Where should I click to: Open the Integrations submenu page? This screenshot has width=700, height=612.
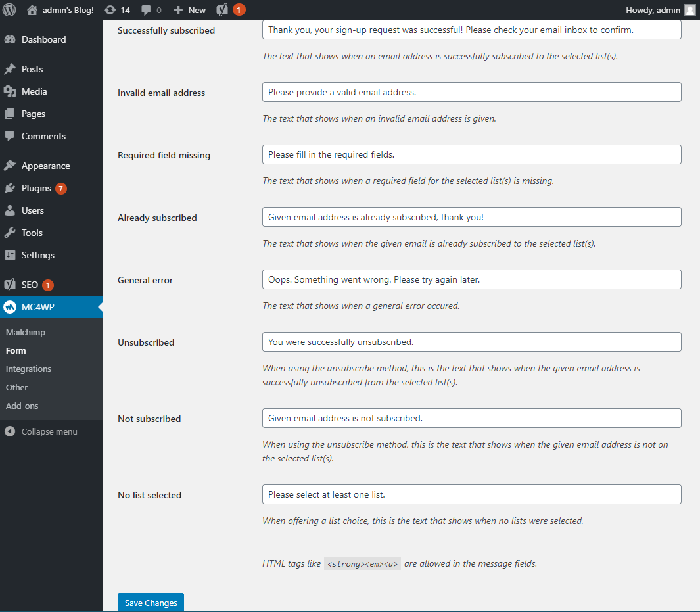click(x=28, y=369)
